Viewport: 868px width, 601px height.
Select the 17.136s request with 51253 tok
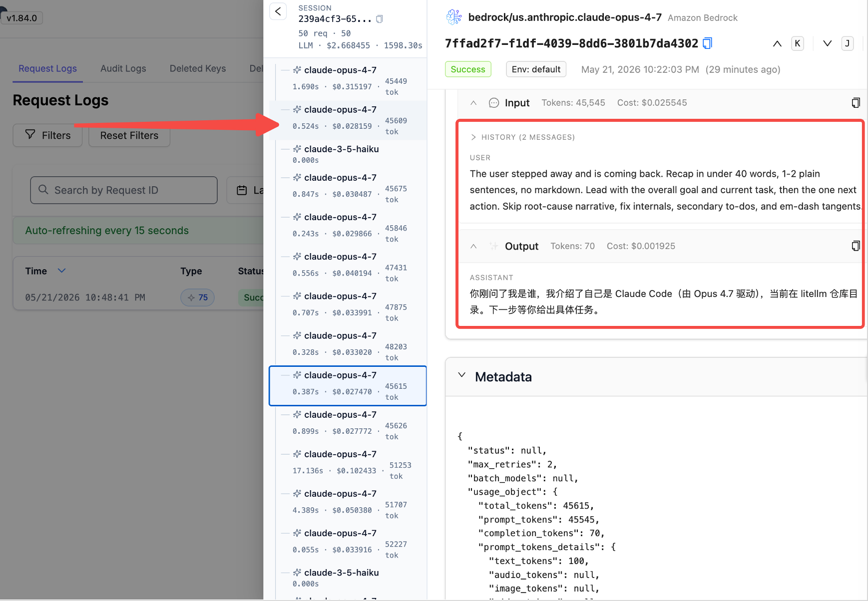(x=348, y=465)
